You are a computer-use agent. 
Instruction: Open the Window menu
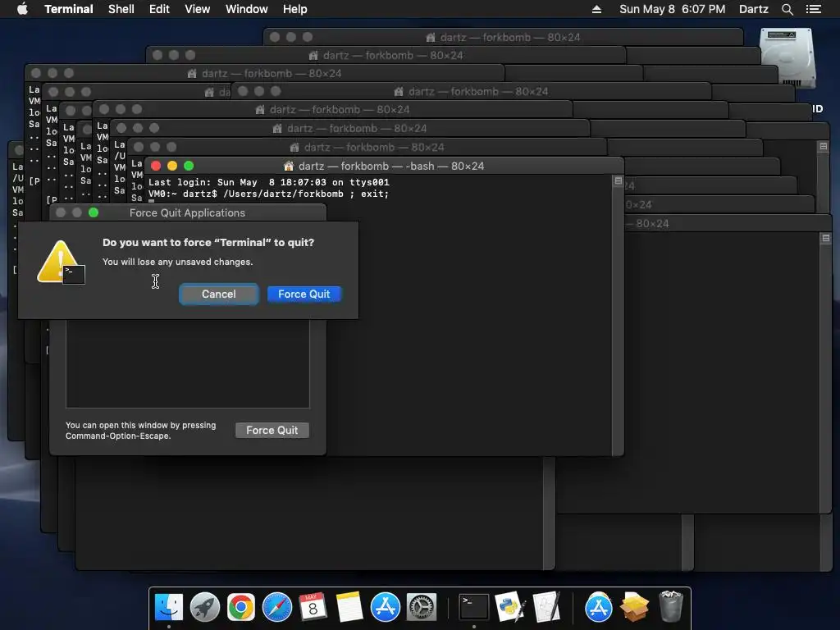tap(246, 9)
